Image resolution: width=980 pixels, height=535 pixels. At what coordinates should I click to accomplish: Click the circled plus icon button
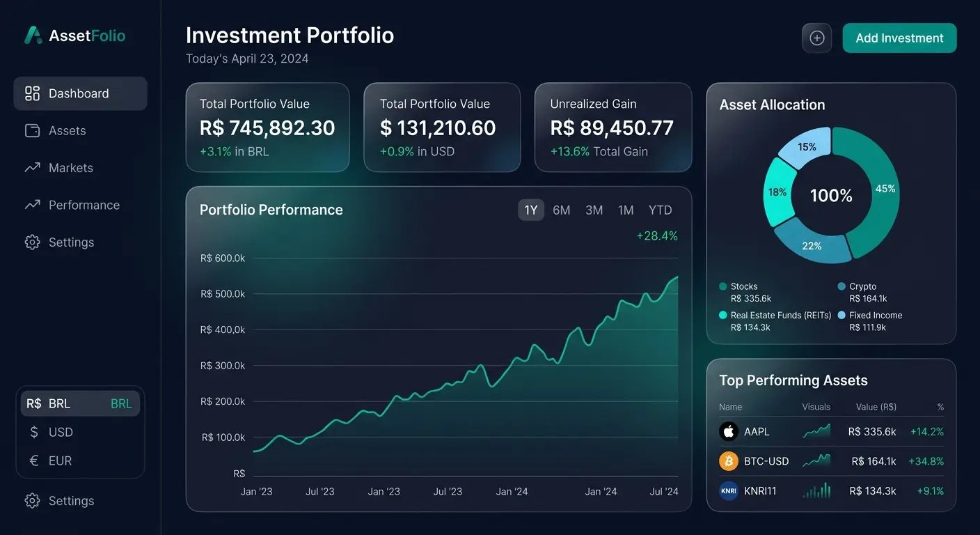(x=816, y=38)
